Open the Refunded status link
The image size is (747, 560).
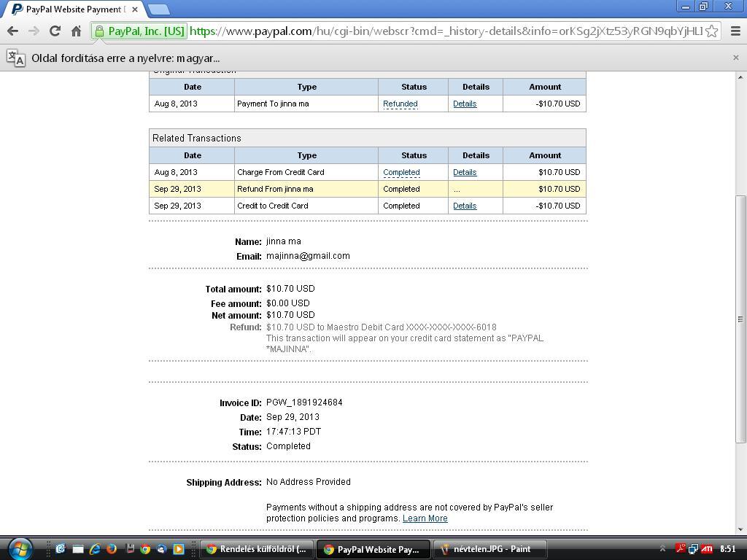click(x=400, y=104)
